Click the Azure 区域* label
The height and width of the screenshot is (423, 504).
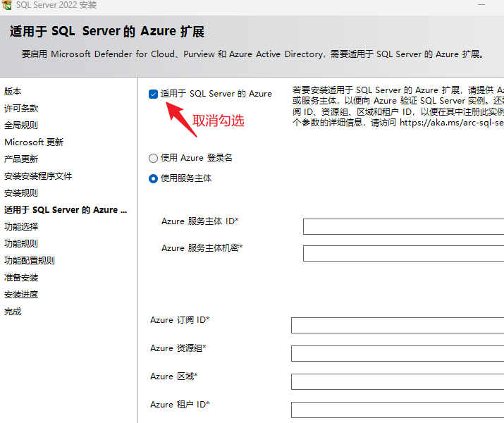click(x=174, y=376)
